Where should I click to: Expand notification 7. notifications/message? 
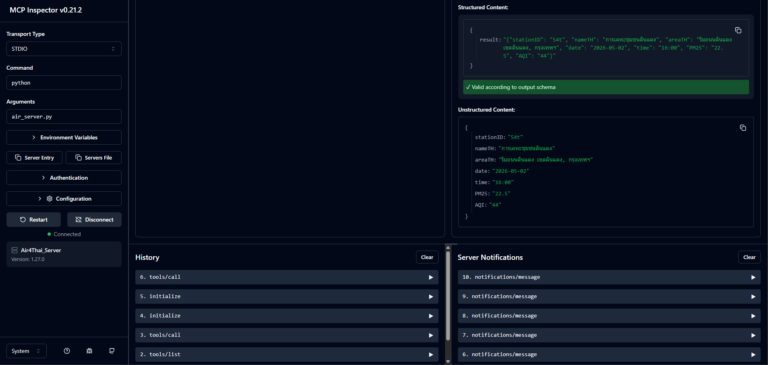click(609, 335)
